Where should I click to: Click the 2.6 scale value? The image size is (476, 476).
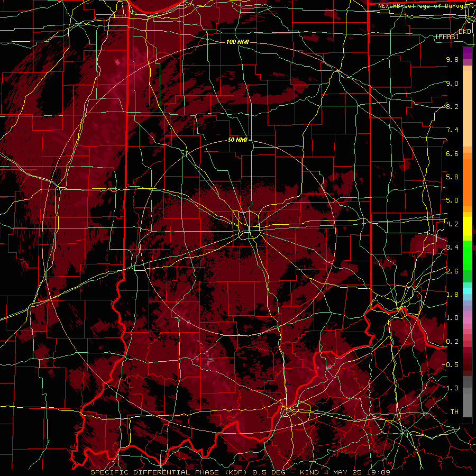[x=452, y=271]
